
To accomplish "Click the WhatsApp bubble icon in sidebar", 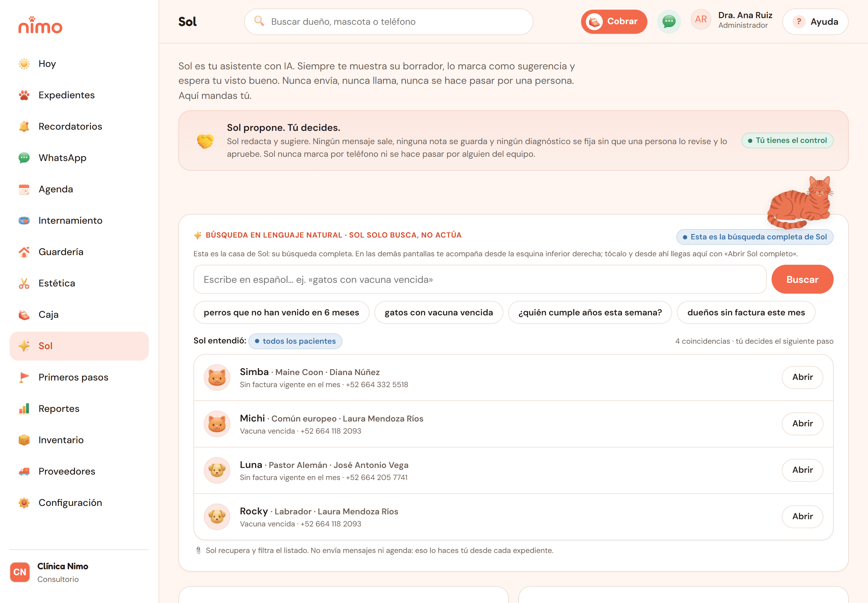I will (x=24, y=158).
